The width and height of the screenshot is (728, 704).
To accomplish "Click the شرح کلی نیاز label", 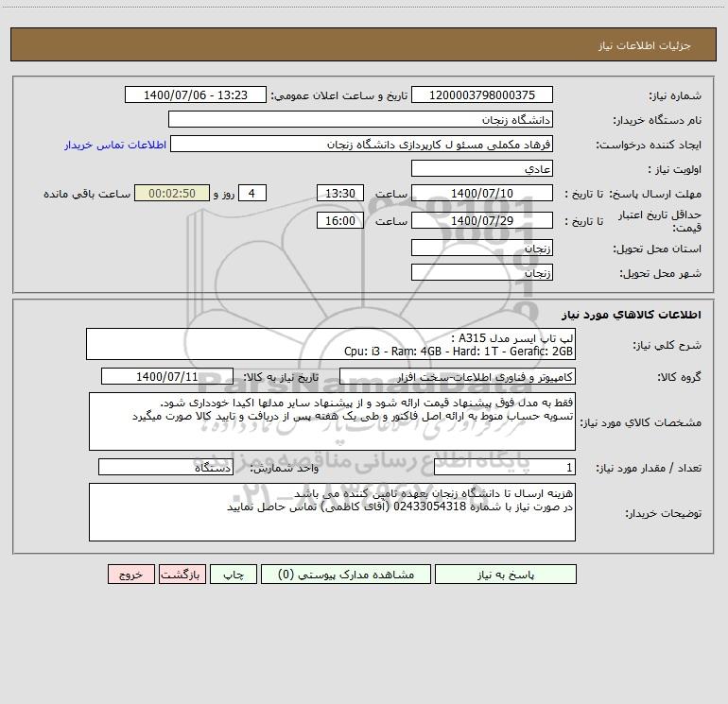I will pyautogui.click(x=667, y=345).
